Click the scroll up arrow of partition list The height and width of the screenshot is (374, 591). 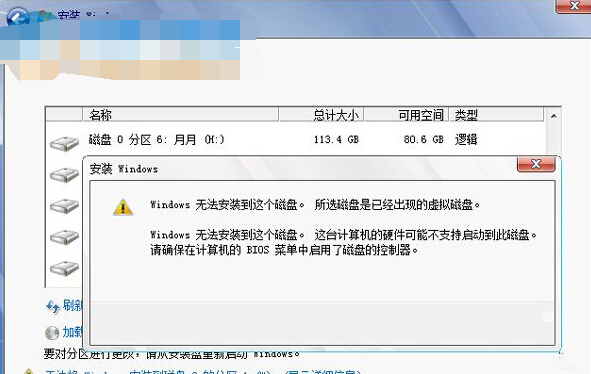[x=553, y=116]
